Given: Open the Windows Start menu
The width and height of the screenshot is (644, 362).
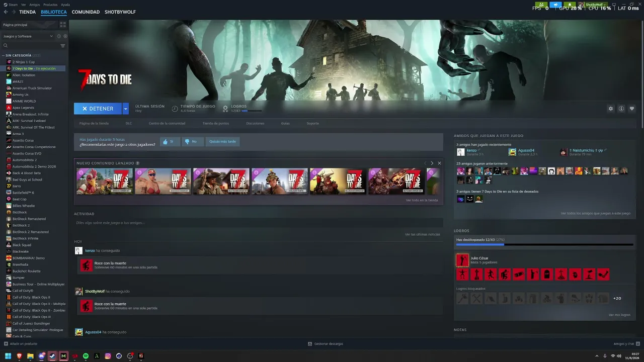Looking at the screenshot, I should (8, 356).
